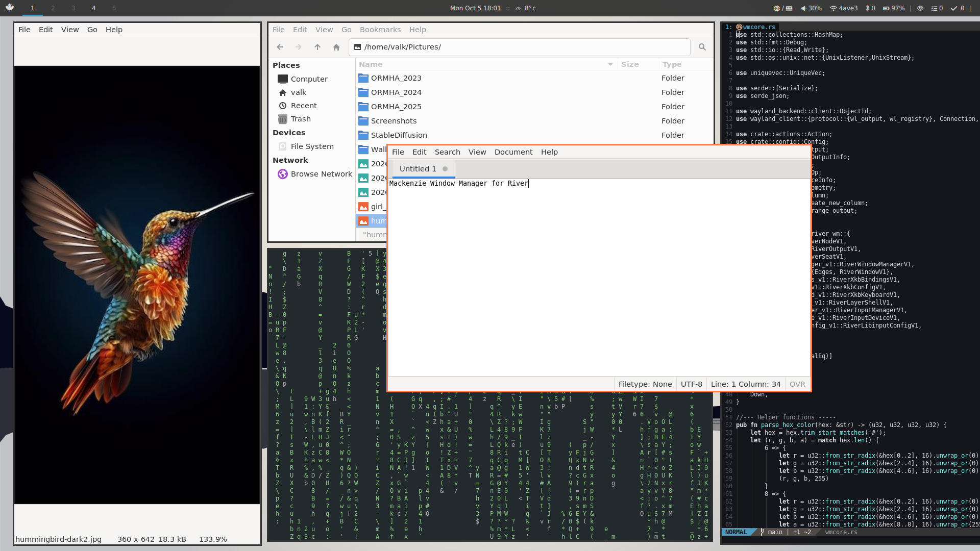Click the clock Mon Oct 5 18:01
The width and height of the screenshot is (980, 551).
(x=475, y=8)
